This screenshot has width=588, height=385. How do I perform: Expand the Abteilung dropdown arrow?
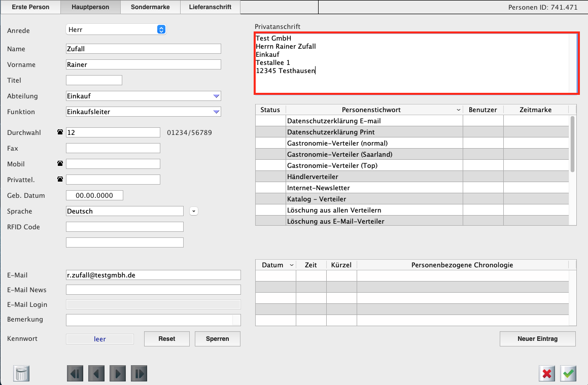click(216, 96)
